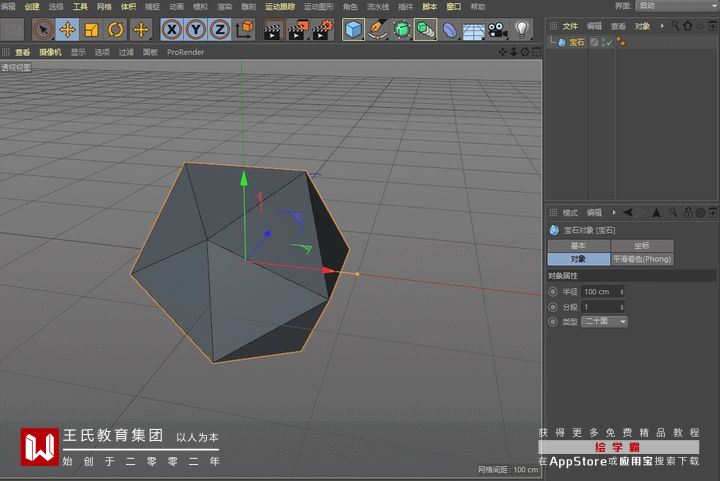720x481 pixels.
Task: Activate the Rotate tool
Action: click(116, 30)
